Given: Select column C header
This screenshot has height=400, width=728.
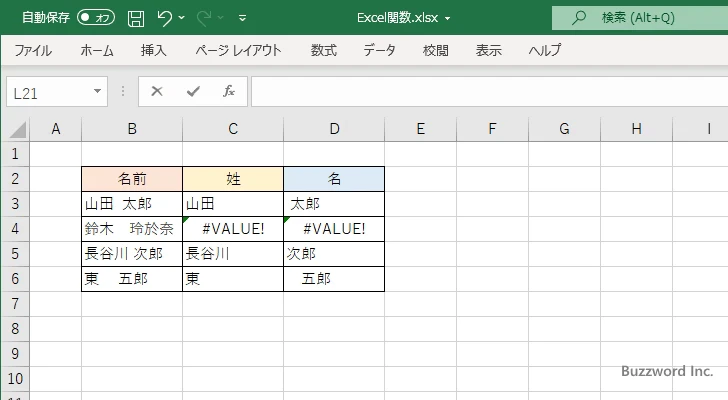Looking at the screenshot, I should point(233,129).
